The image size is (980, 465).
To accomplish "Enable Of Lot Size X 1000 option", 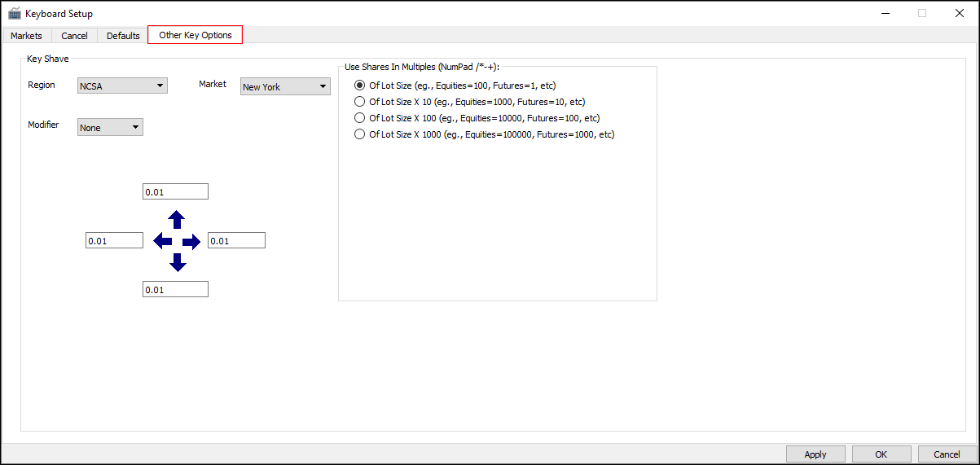I will tap(360, 134).
